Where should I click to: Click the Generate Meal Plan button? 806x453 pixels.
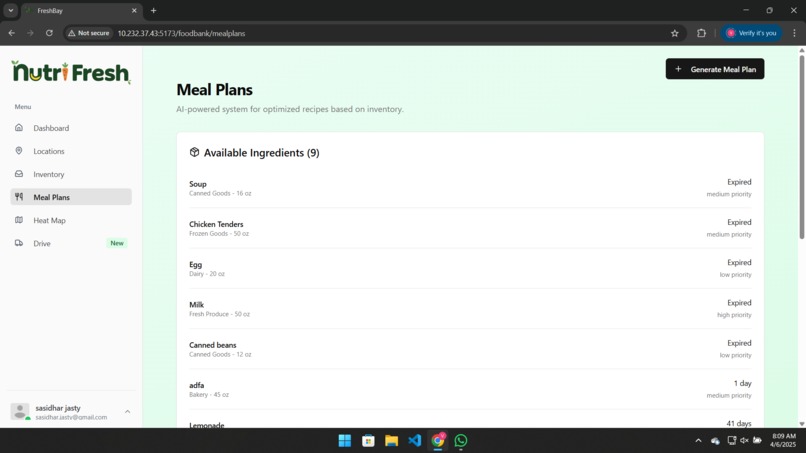[x=715, y=69]
